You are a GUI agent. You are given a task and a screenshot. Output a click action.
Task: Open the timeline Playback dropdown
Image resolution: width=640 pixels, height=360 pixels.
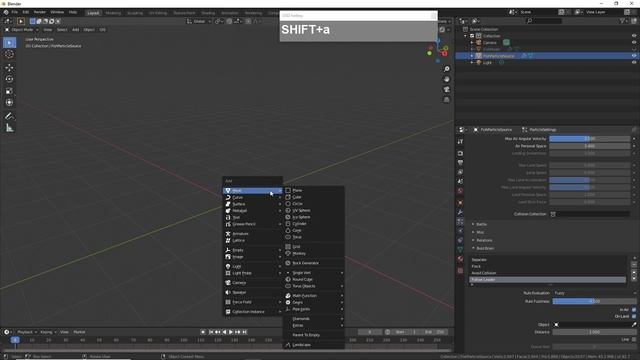pos(27,332)
